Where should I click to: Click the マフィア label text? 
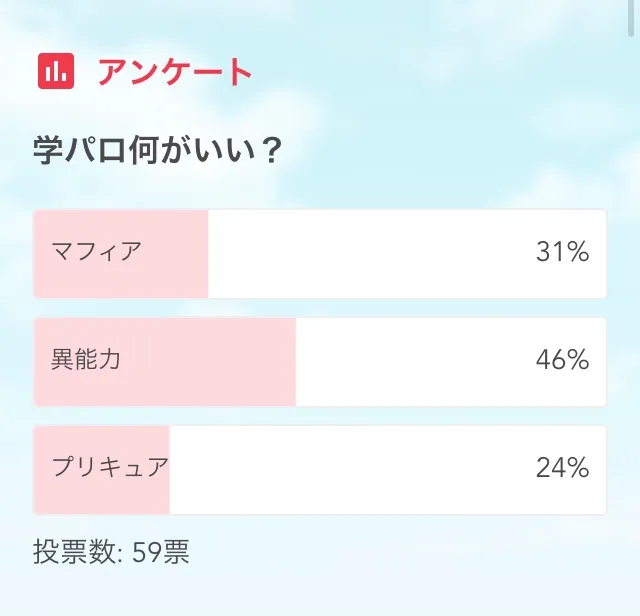96,250
